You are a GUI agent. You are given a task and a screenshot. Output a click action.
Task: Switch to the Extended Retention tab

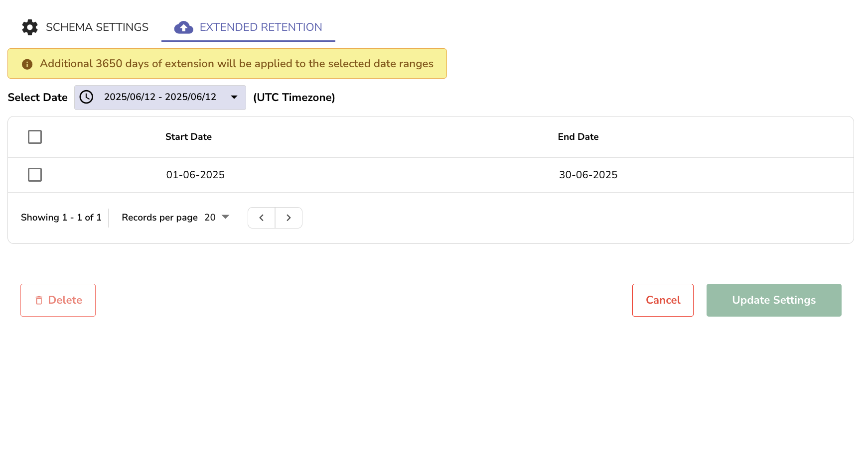260,27
